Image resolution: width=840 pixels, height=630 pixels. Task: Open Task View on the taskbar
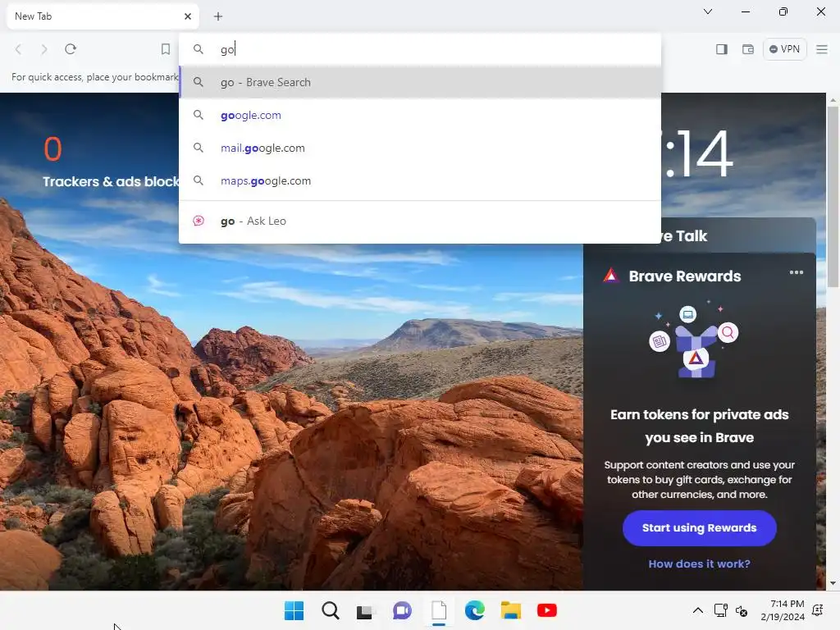click(x=365, y=610)
